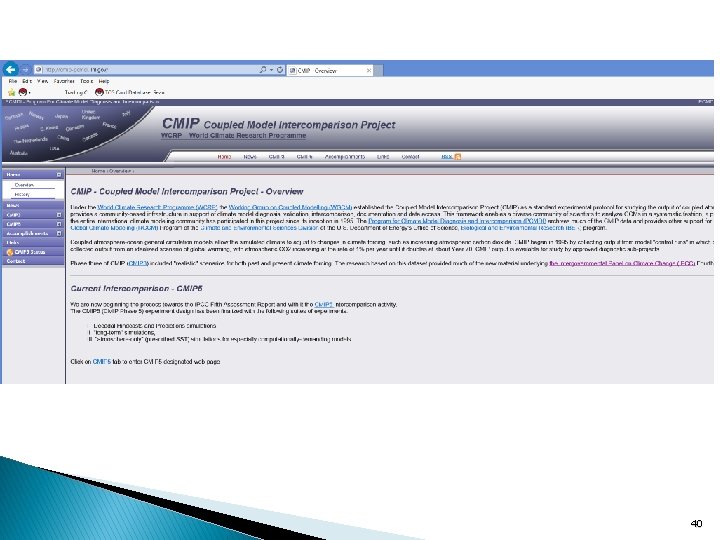Open the TCS Cool Database favorites link
The width and height of the screenshot is (720, 540).
coord(130,92)
